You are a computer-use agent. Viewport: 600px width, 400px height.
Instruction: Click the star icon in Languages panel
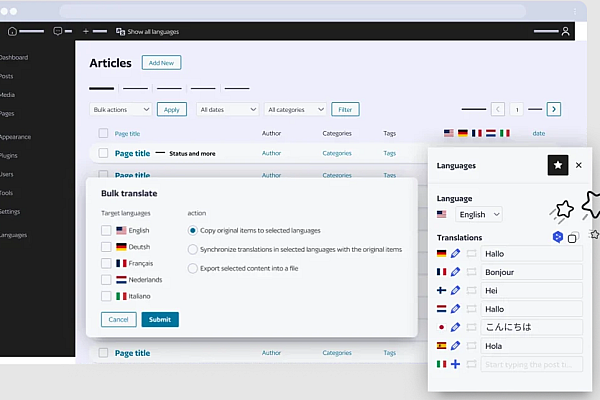pyautogui.click(x=557, y=165)
